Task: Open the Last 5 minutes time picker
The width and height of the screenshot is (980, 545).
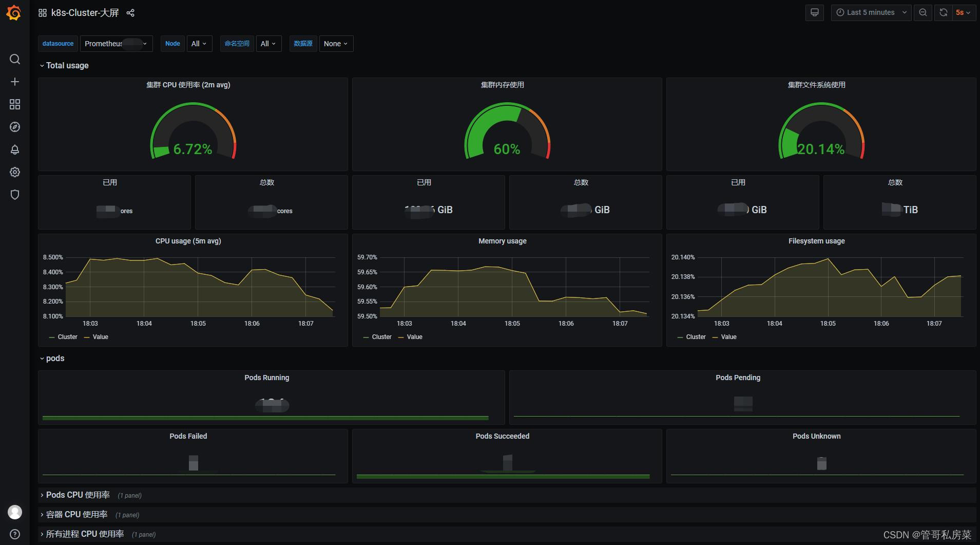Action: click(871, 12)
